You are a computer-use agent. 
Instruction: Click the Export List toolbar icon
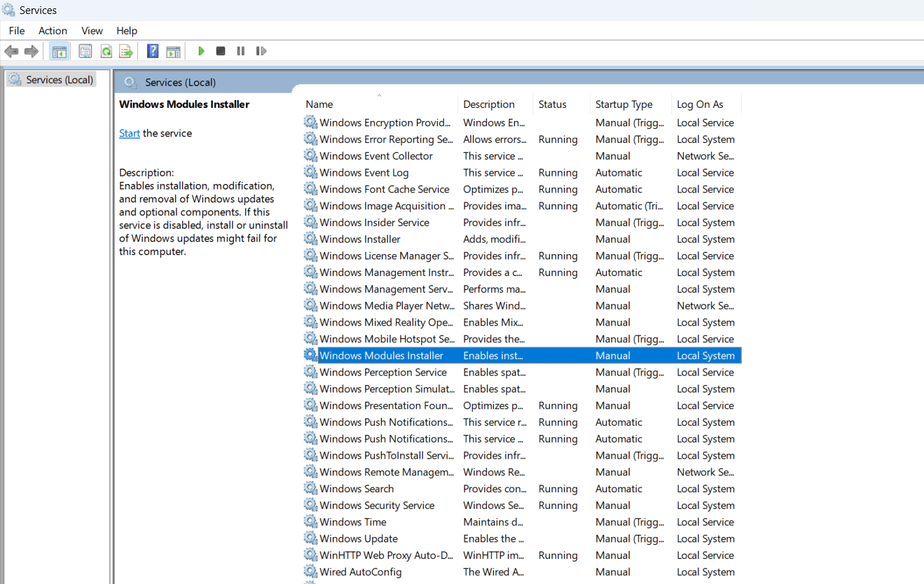pos(126,51)
